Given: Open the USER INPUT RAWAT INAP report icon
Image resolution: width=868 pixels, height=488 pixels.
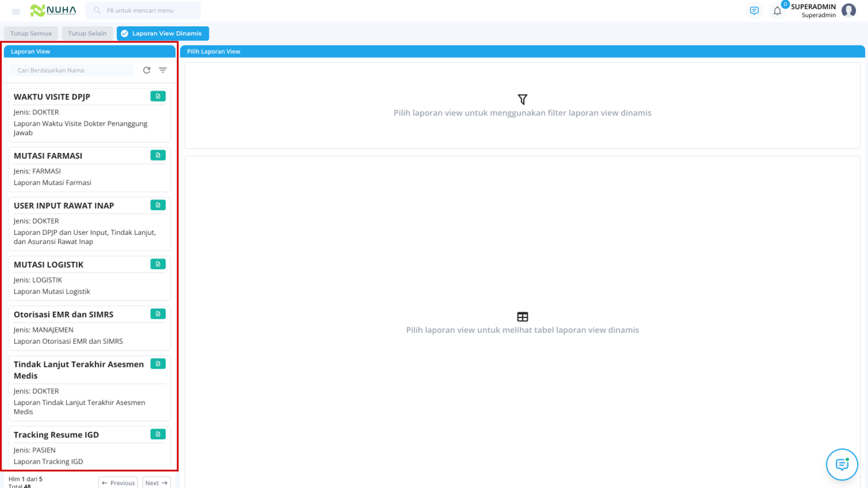Looking at the screenshot, I should [158, 205].
